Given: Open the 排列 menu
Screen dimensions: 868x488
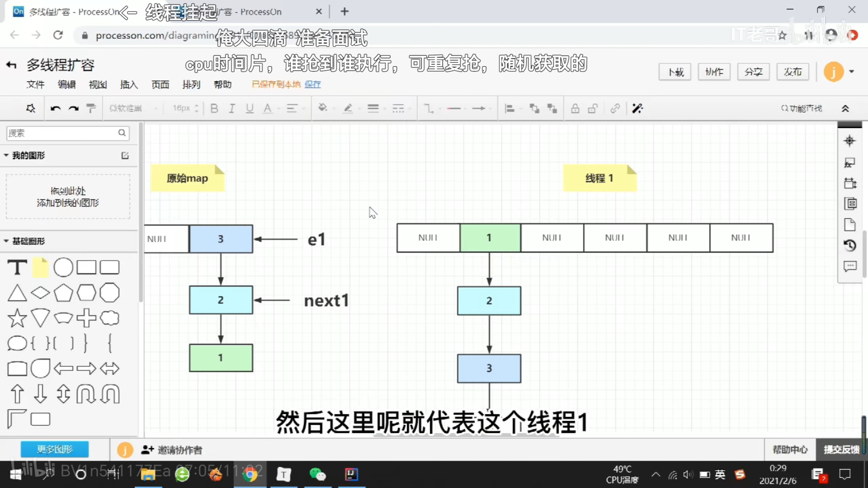Looking at the screenshot, I should [191, 84].
